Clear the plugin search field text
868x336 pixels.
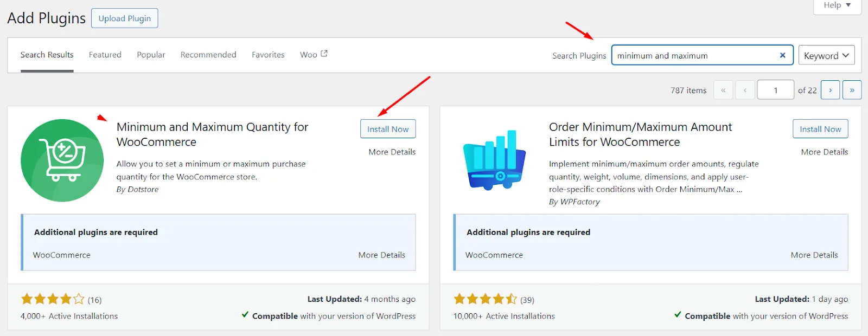tap(782, 55)
